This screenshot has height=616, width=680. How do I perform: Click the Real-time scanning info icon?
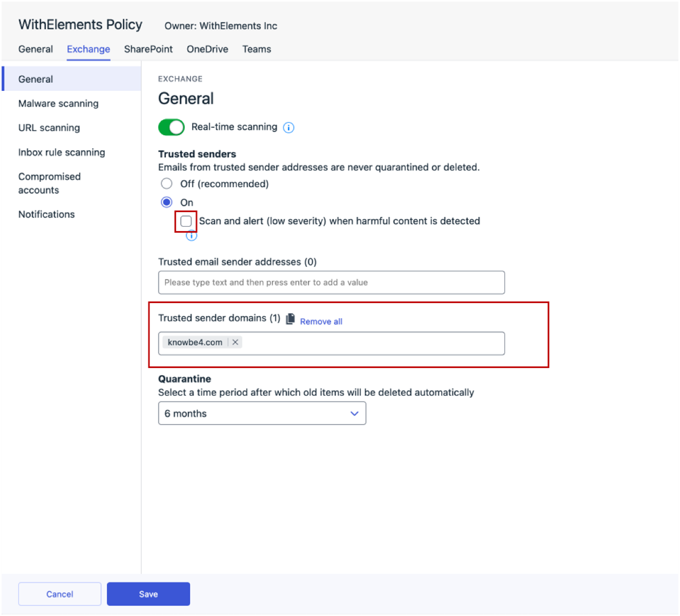pos(289,128)
